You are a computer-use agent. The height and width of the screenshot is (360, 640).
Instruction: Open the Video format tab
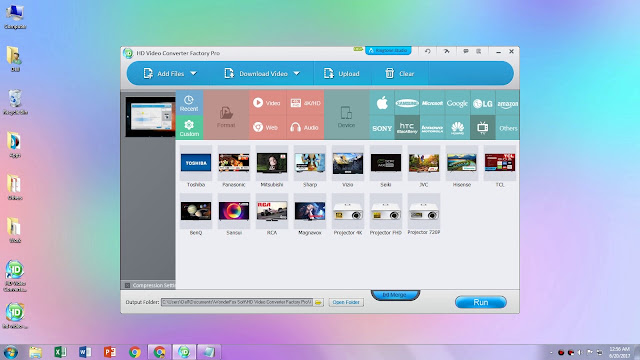coord(267,103)
